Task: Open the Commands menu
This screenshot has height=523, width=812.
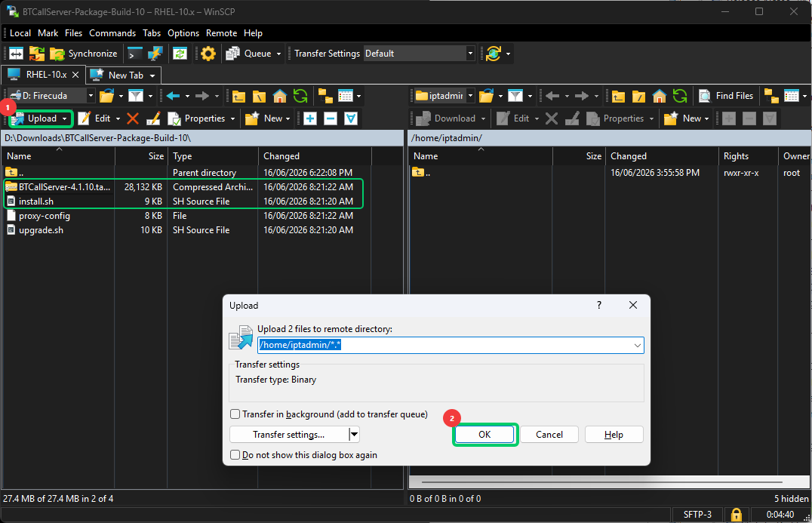Action: [x=112, y=33]
